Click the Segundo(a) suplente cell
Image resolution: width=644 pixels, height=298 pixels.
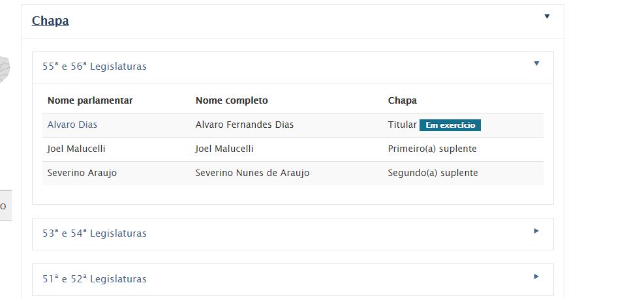click(433, 173)
